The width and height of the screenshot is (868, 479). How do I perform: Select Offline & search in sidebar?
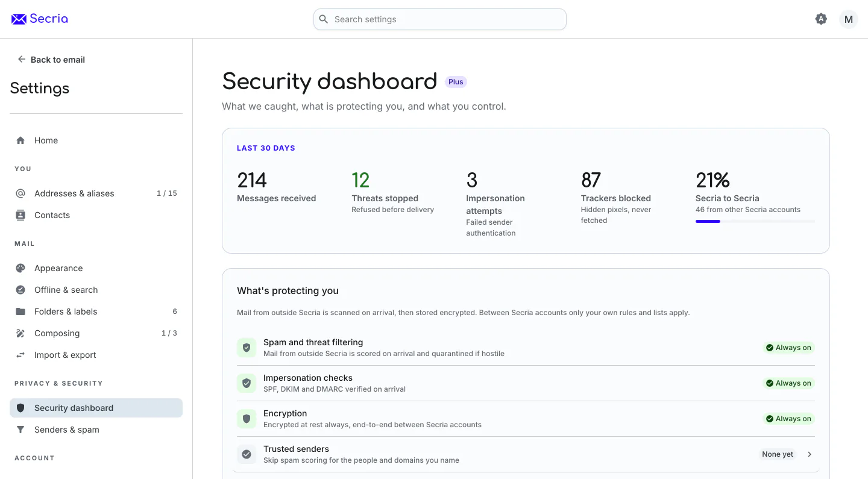pyautogui.click(x=96, y=290)
